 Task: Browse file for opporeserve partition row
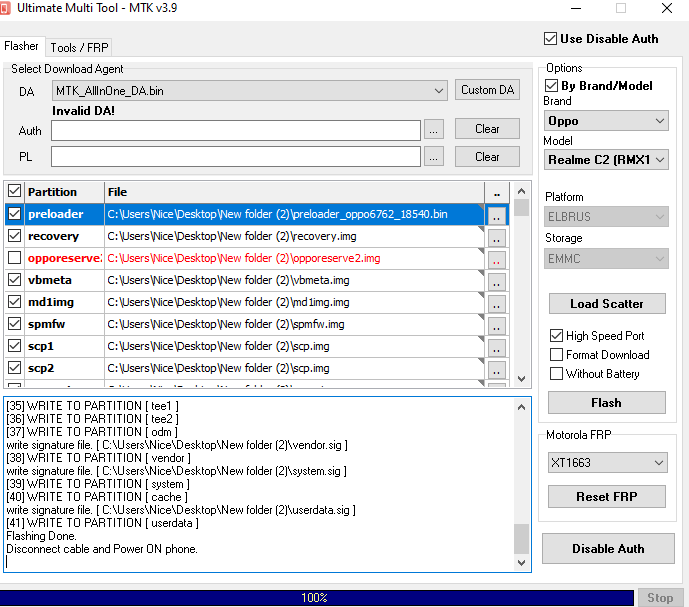(x=497, y=260)
